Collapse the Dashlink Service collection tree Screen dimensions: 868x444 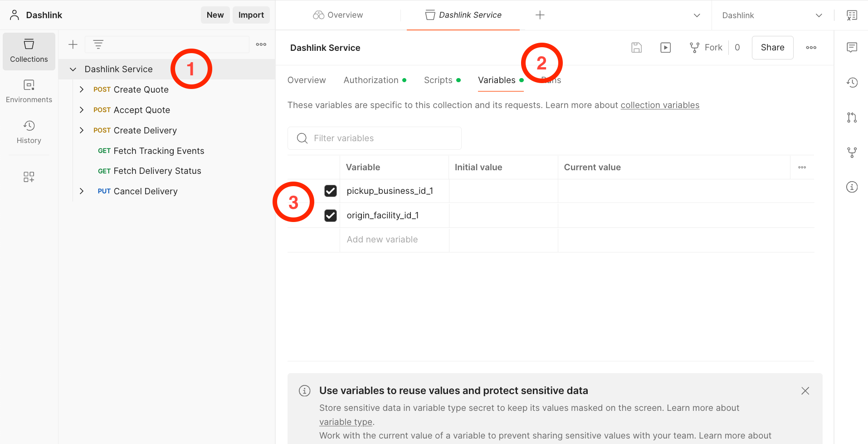[x=73, y=69]
